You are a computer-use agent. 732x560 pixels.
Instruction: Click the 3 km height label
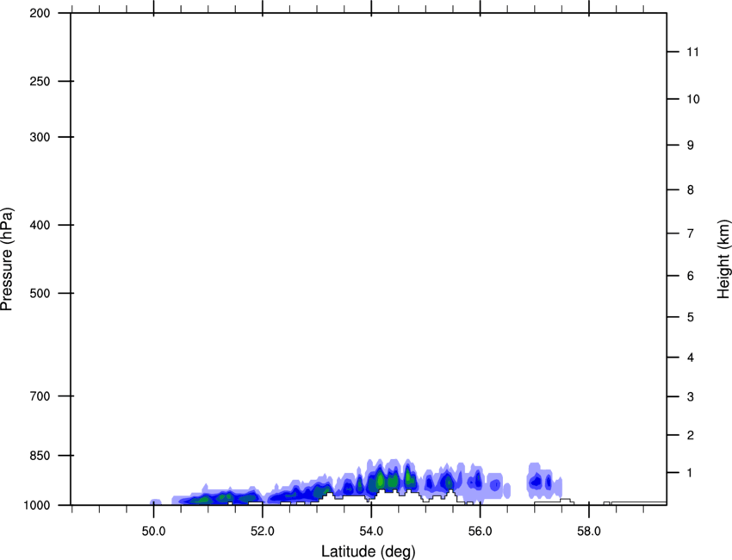click(690, 396)
